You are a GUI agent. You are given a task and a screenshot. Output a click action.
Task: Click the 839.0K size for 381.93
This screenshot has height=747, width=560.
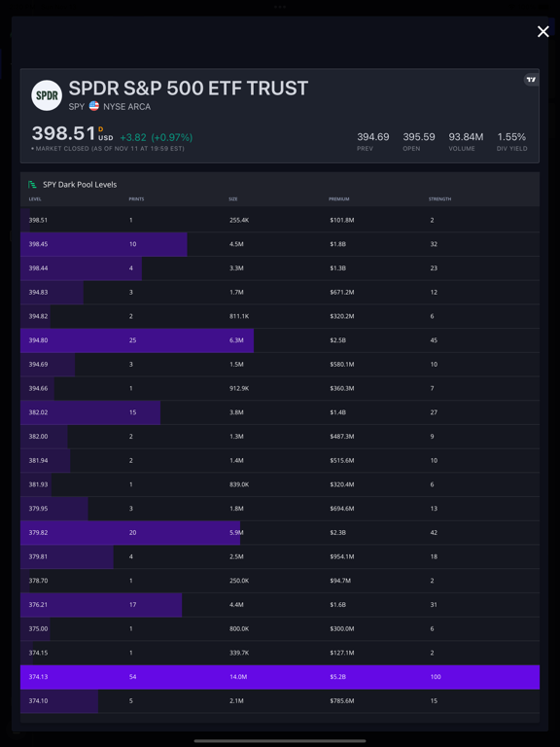coord(238,484)
